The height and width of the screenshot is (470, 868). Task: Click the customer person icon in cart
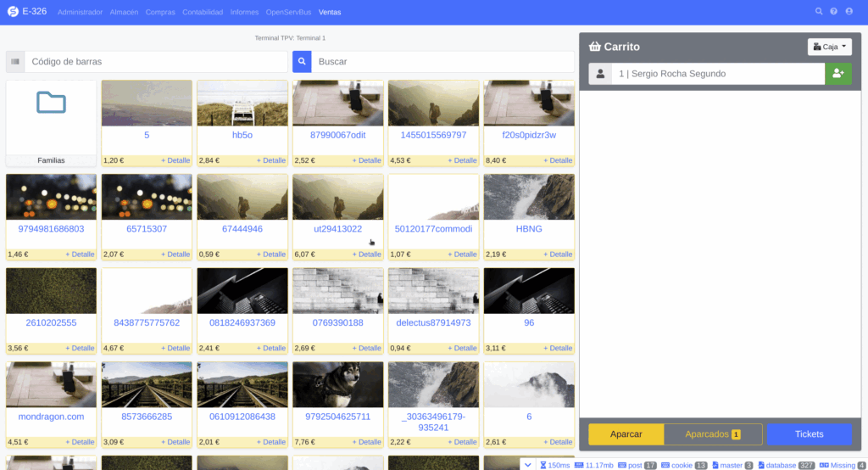click(600, 74)
